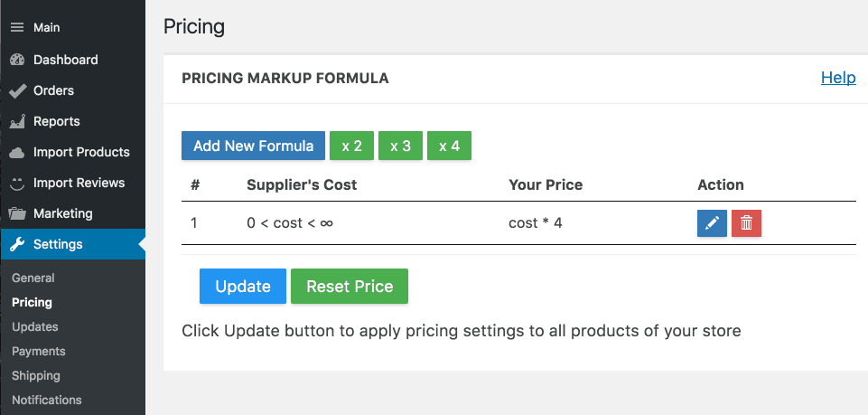Select Updates in the settings submenu
This screenshot has width=868, height=415.
(x=35, y=327)
